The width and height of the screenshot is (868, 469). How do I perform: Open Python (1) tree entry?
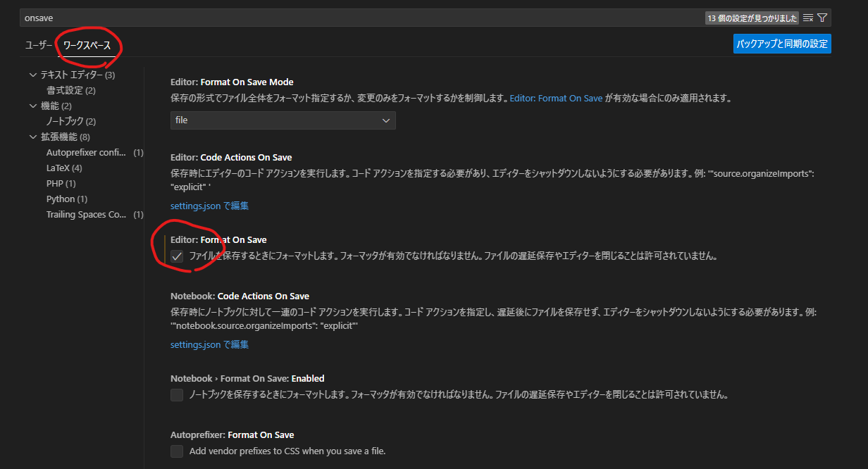click(67, 199)
